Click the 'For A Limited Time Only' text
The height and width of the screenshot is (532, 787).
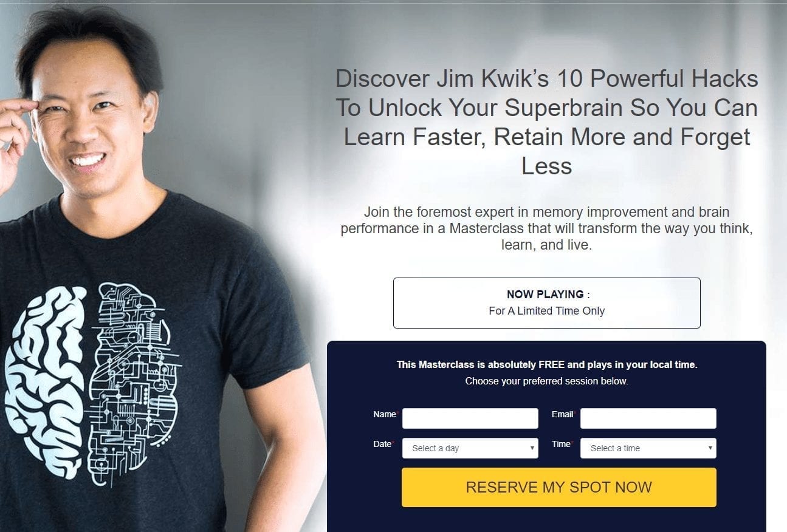[x=547, y=311]
